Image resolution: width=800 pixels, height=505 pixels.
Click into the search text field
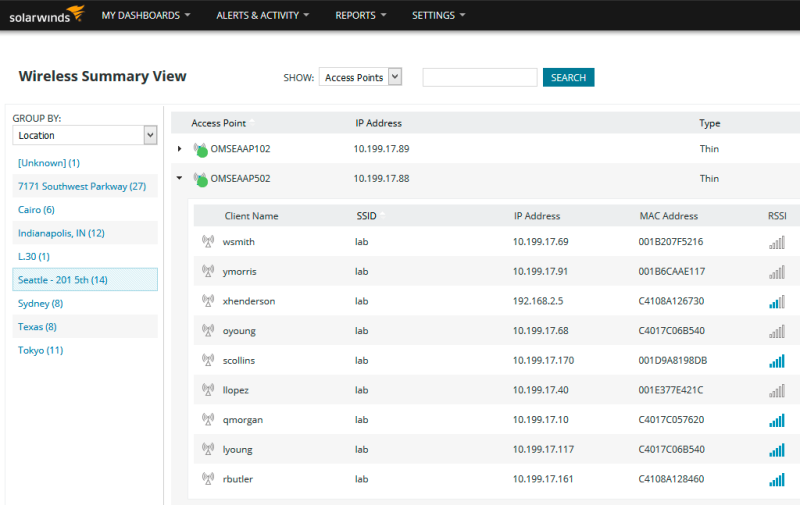(480, 78)
